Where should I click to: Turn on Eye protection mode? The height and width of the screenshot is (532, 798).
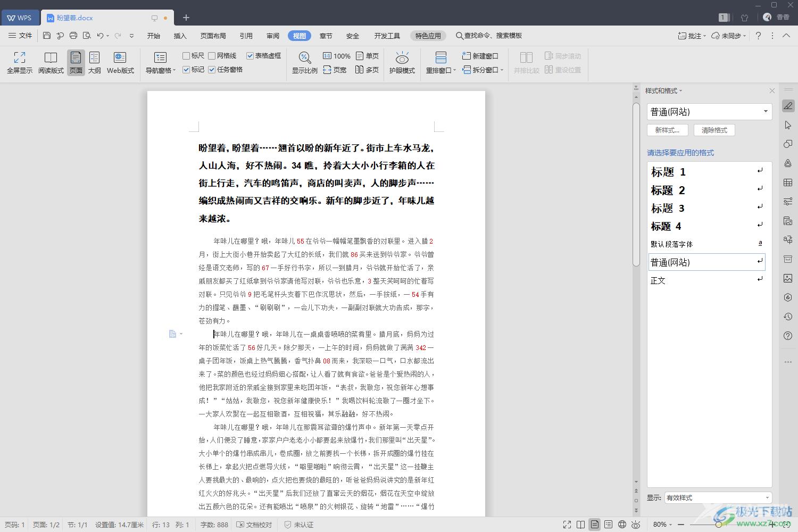point(402,63)
